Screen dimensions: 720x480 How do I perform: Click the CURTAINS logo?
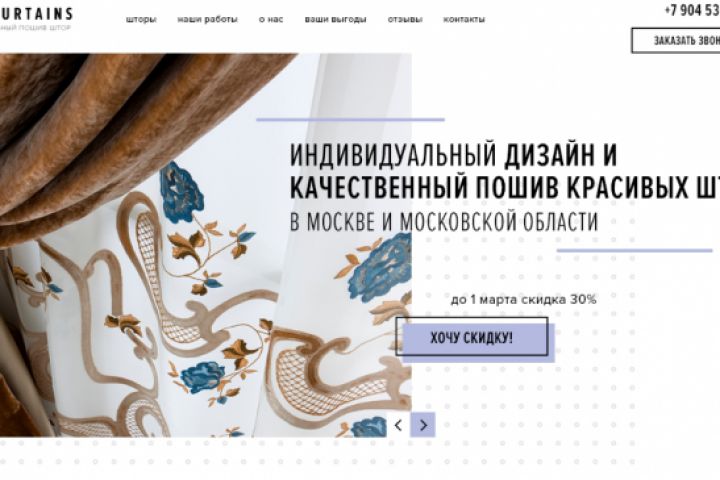coord(36,14)
